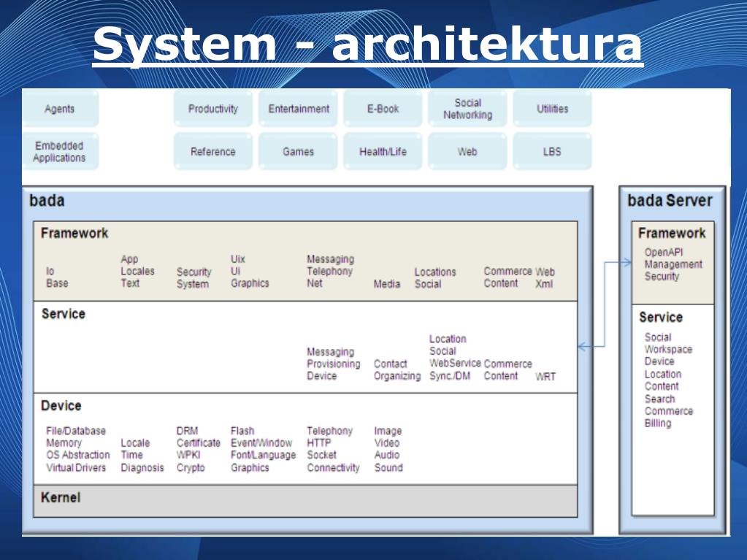This screenshot has height=560, width=747.
Task: Click the Uix entry
Action: (x=238, y=259)
